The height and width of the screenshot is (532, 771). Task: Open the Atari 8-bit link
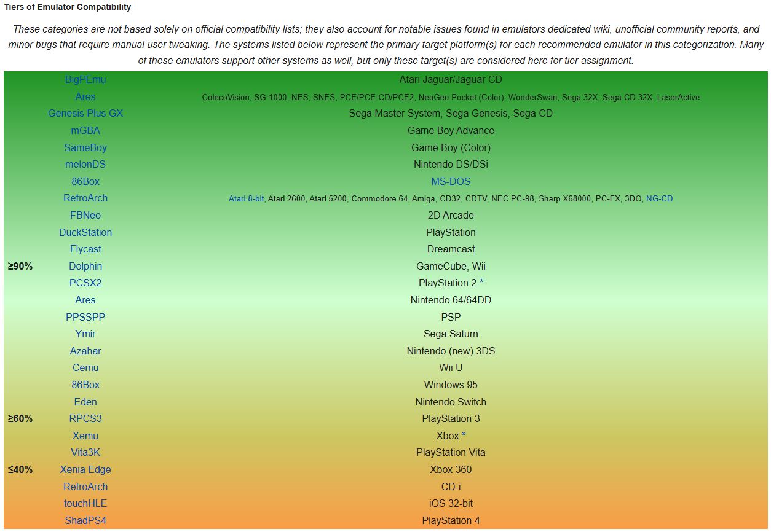tap(247, 199)
